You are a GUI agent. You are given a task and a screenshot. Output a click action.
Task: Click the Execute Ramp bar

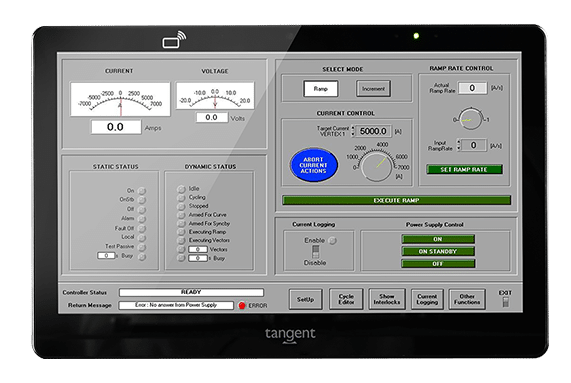point(396,200)
